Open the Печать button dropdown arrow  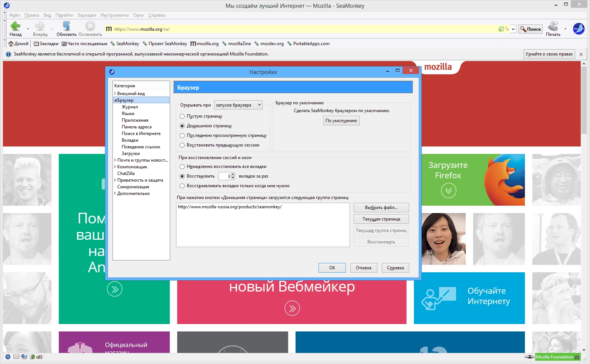565,29
